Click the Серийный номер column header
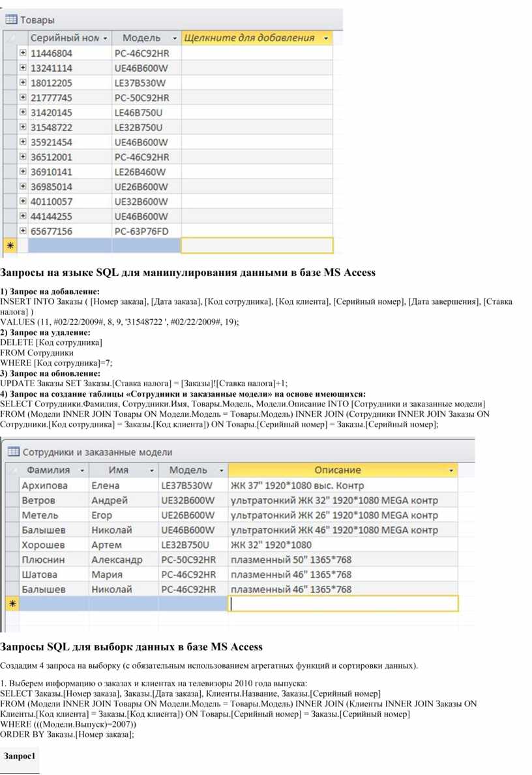Image resolution: width=532 pixels, height=775 pixels. click(70, 38)
